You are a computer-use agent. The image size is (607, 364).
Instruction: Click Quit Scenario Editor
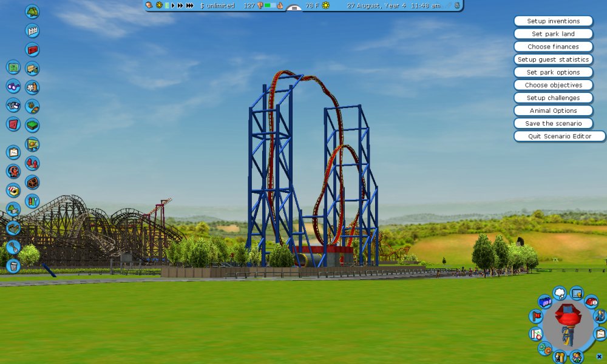coord(559,136)
